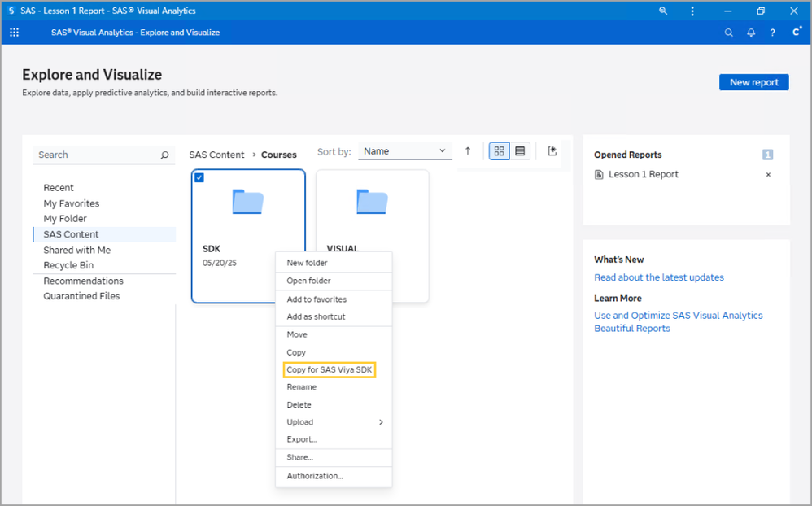
Task: Open the title bar three-dot menu
Action: 692,11
